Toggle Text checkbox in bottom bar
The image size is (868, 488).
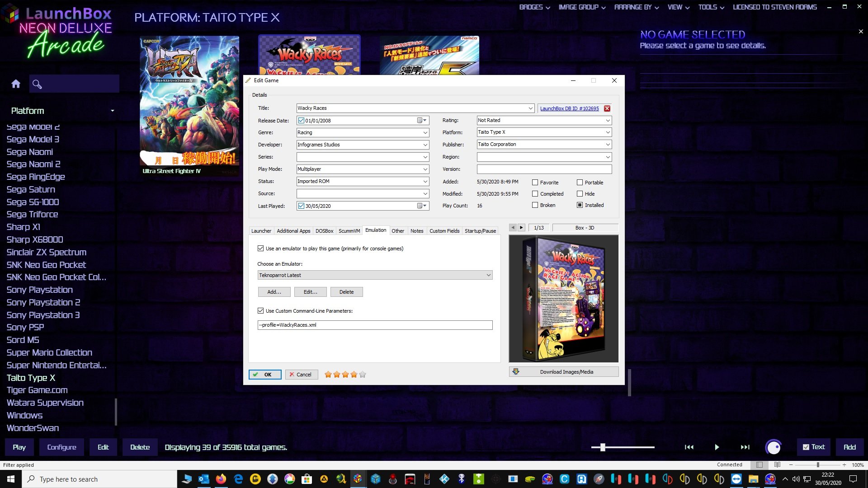tap(806, 447)
